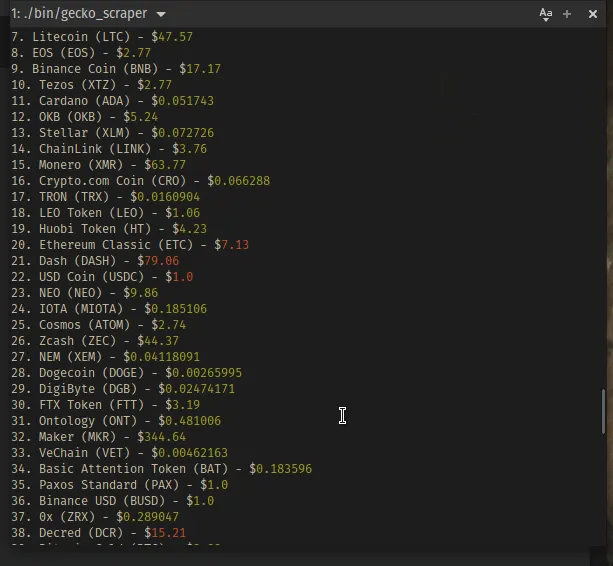This screenshot has width=613, height=566.
Task: Select the DigiByte (DGB) row
Action: click(x=123, y=389)
